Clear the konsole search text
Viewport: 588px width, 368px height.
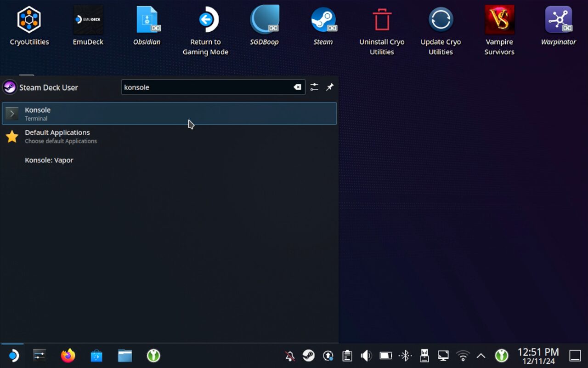(297, 87)
